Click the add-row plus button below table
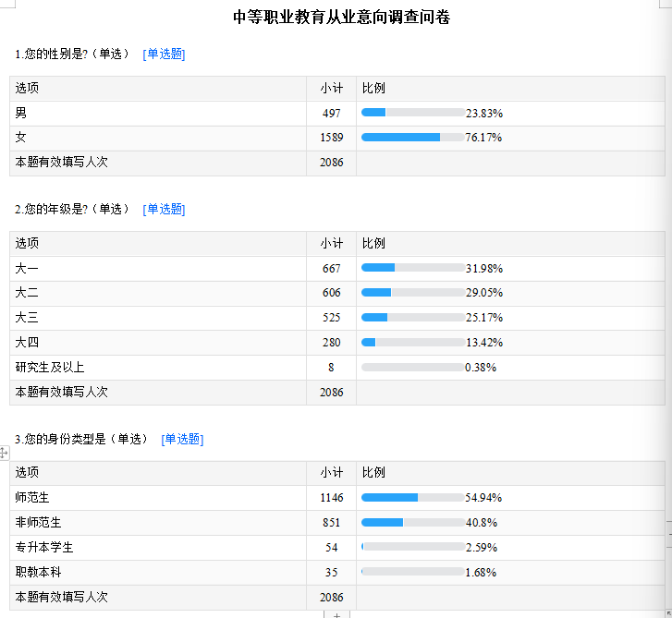Screen dimensions: 672x618 [336, 614]
